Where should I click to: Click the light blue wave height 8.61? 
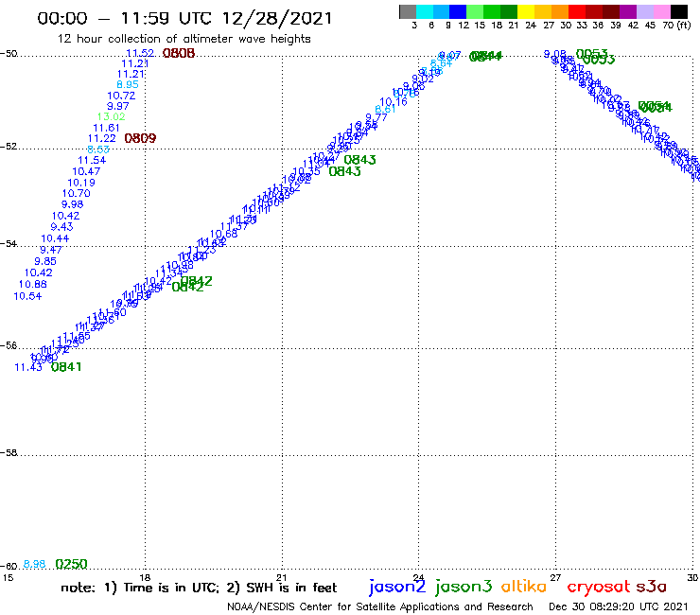click(385, 110)
